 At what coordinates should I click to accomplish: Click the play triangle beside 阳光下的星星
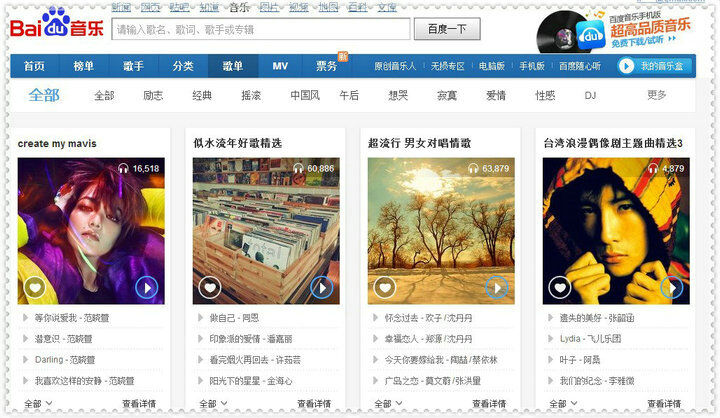[200, 380]
